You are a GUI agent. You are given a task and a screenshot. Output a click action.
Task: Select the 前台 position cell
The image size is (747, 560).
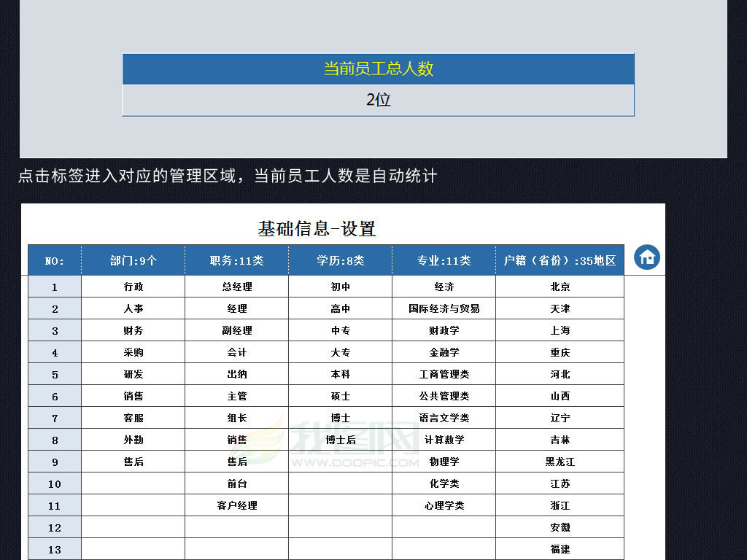click(237, 484)
